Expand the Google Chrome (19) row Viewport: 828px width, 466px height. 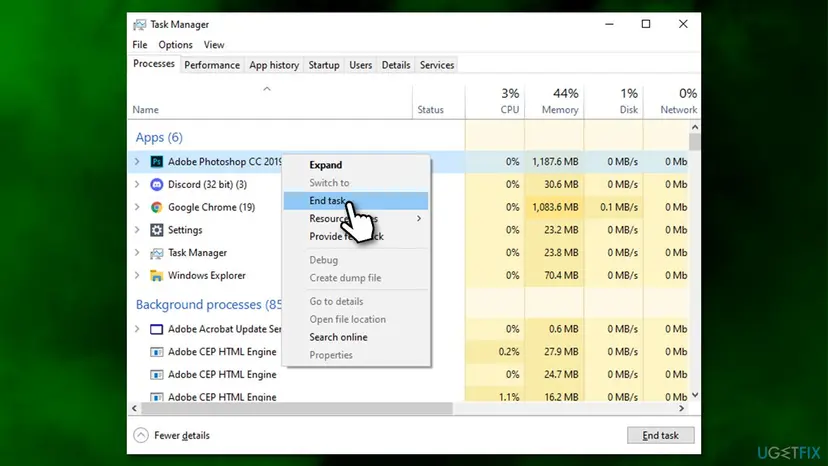click(x=137, y=207)
